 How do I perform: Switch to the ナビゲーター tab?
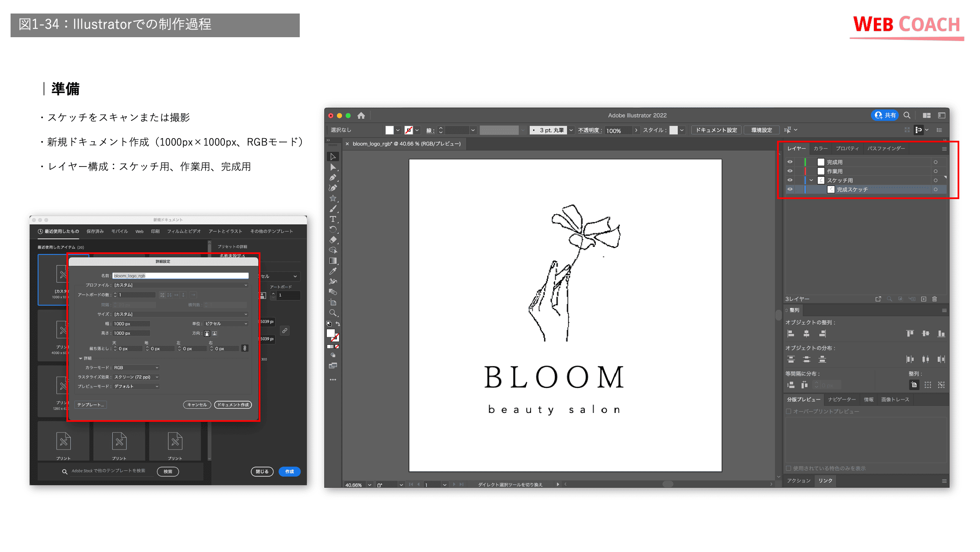(x=842, y=399)
